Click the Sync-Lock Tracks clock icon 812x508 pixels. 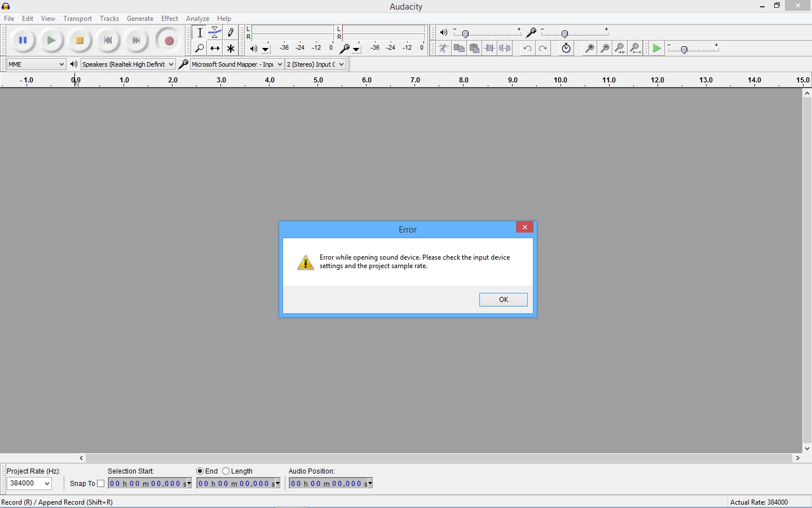566,49
